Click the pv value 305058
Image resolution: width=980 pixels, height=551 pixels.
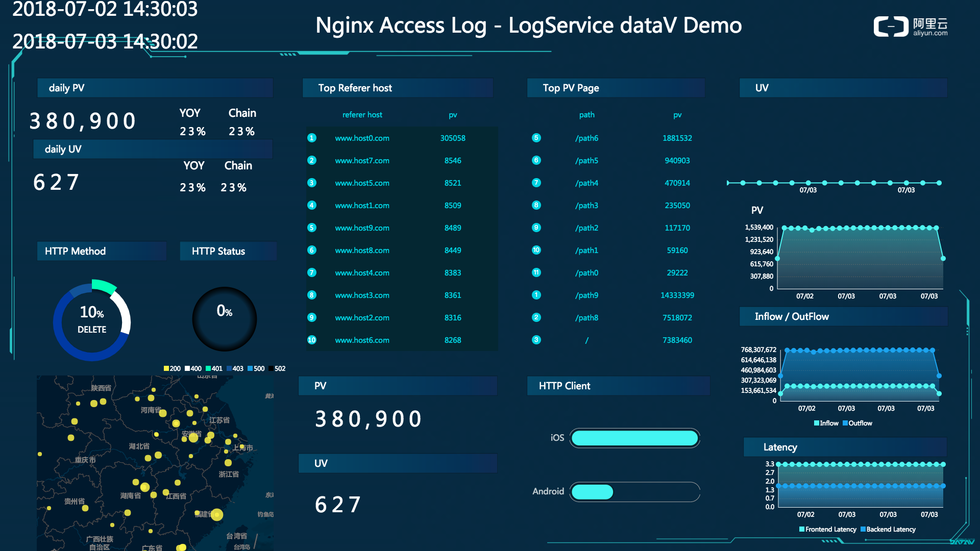pyautogui.click(x=453, y=138)
